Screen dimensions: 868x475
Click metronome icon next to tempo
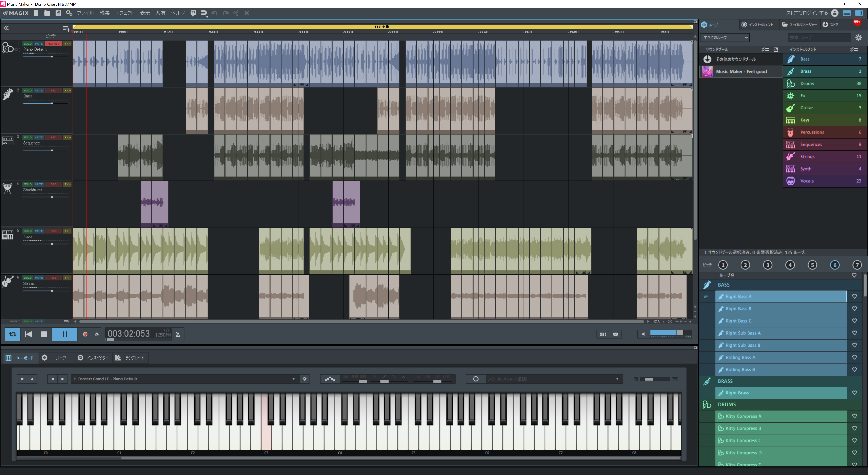178,334
